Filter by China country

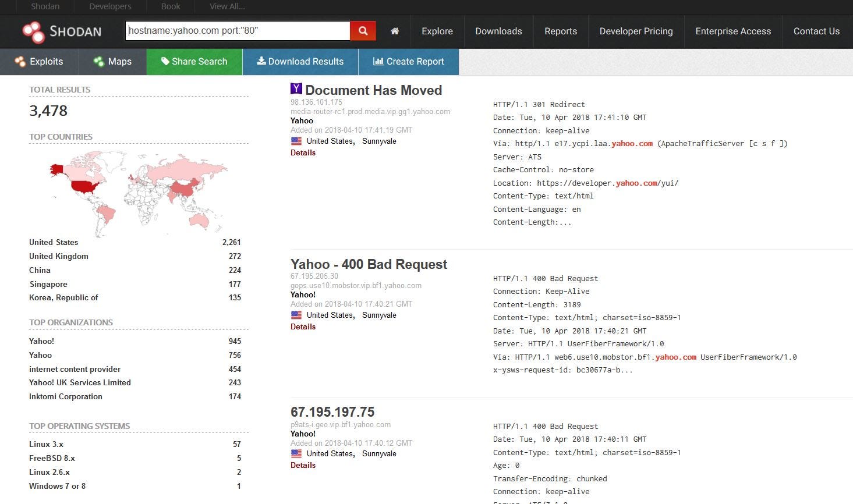tap(40, 270)
